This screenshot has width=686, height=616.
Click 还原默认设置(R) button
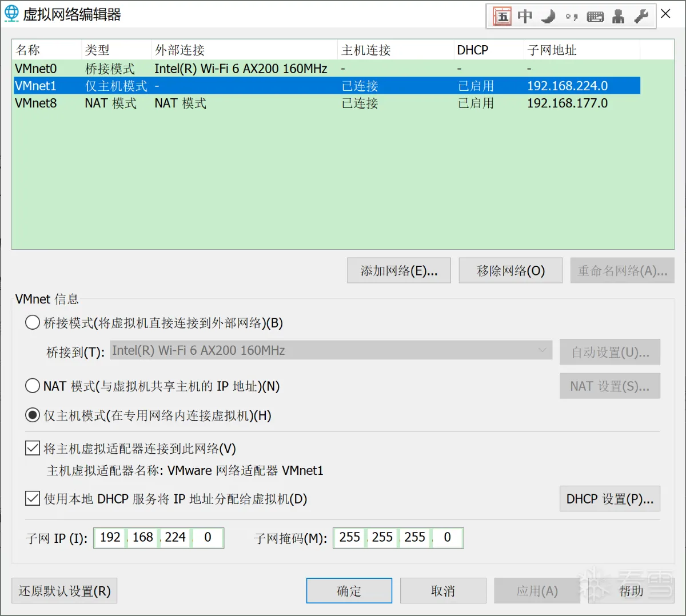click(64, 590)
